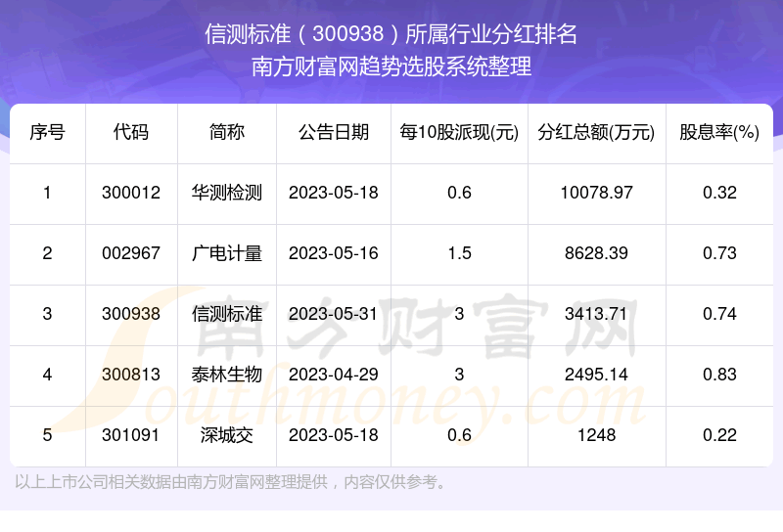
Task: Click the footer disclaimer text
Action: [232, 481]
